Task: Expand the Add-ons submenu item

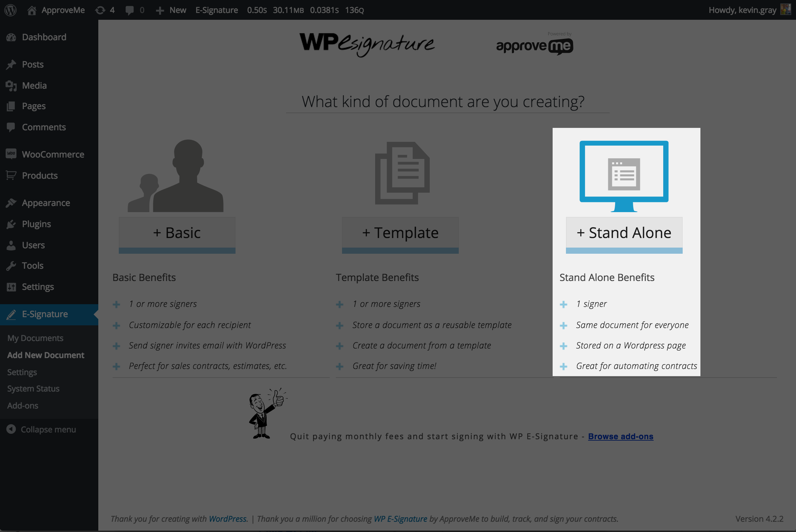Action: tap(22, 405)
